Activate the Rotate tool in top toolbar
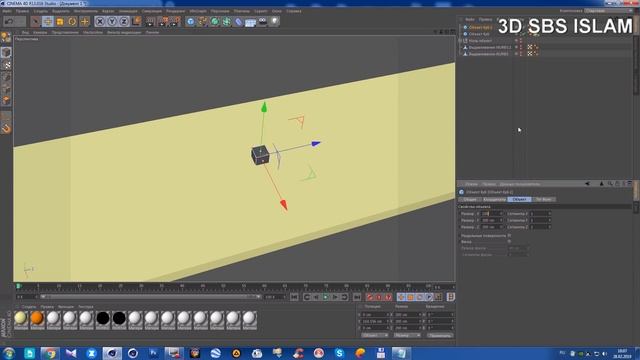The image size is (640, 360). coord(72,21)
